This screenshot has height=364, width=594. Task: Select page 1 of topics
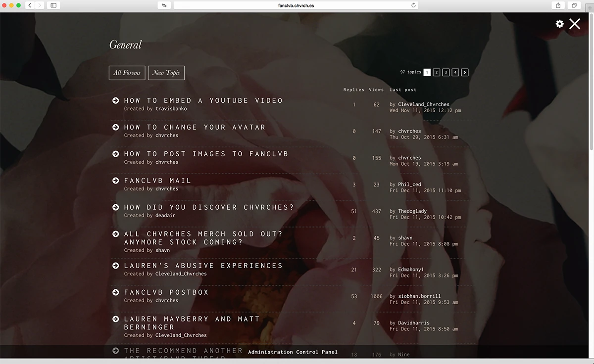pos(427,72)
